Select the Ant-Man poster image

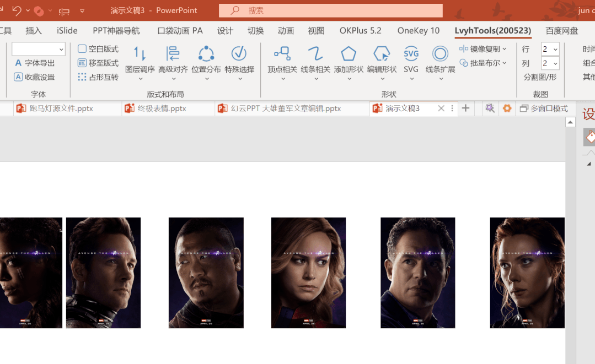(103, 273)
